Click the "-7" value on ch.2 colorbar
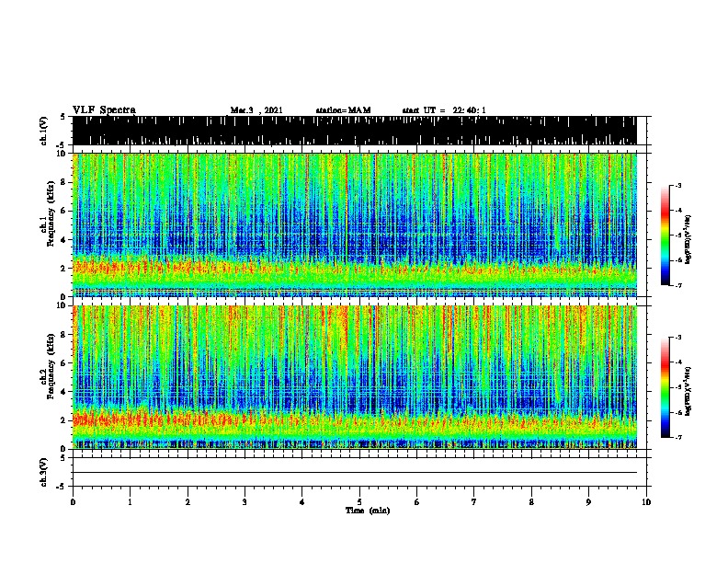728x563 pixels. pos(677,438)
